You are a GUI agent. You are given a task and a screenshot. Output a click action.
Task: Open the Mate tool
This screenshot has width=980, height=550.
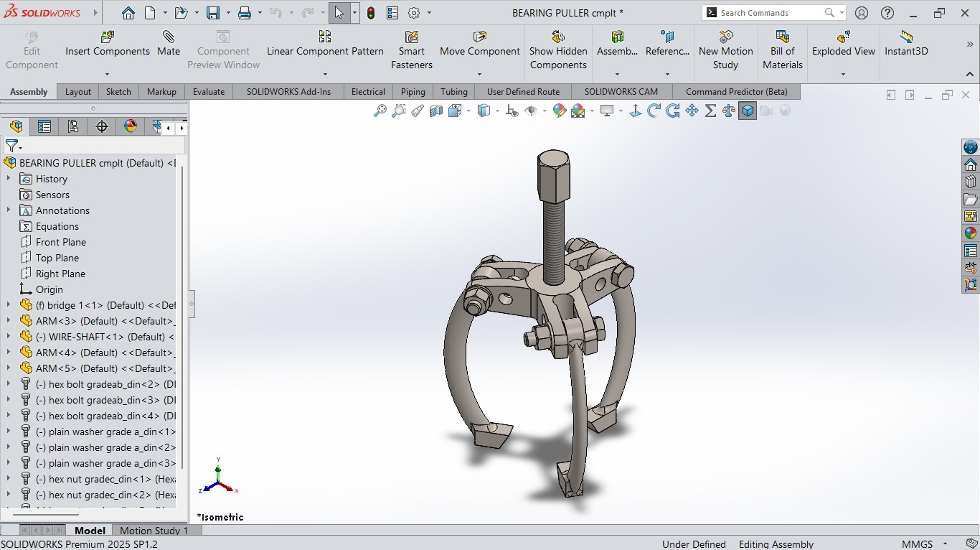coord(169,44)
